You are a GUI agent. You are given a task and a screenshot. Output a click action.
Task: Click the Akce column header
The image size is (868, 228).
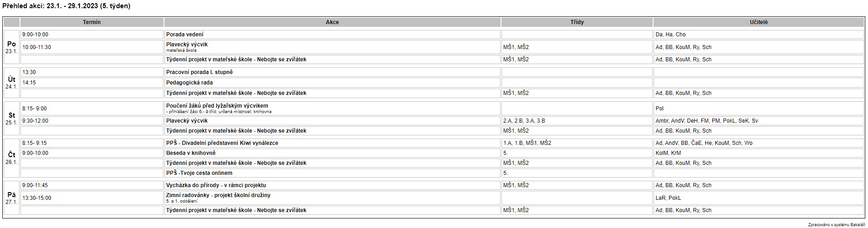click(332, 22)
